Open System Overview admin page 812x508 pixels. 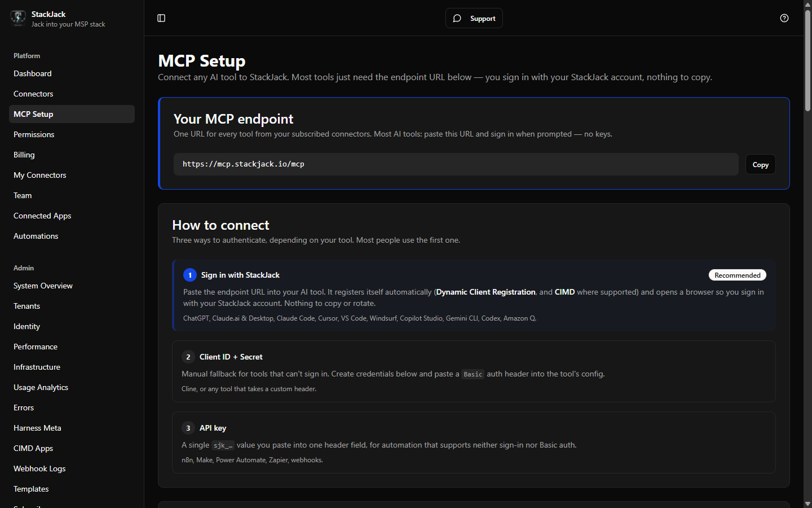(72, 286)
